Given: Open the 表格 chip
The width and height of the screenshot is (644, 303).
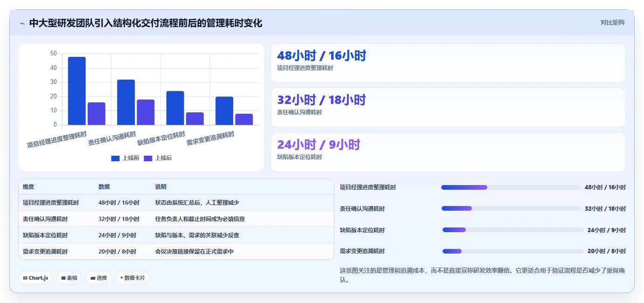Looking at the screenshot, I should pyautogui.click(x=69, y=278).
